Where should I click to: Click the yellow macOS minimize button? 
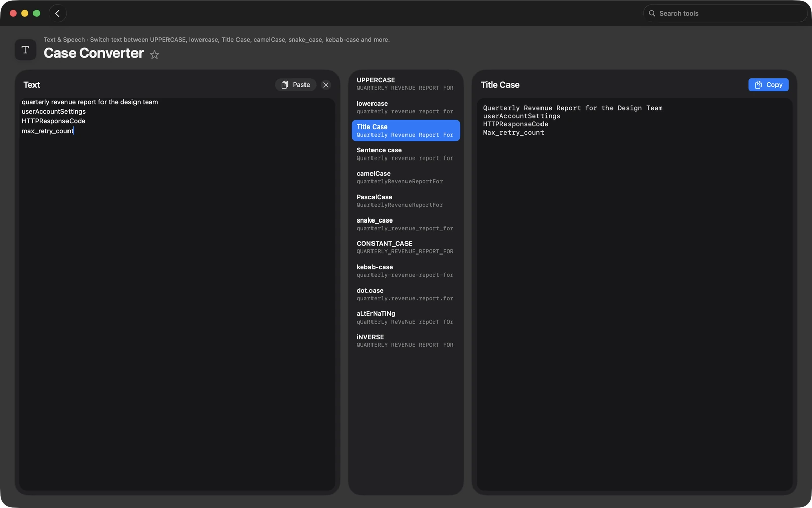click(x=25, y=13)
